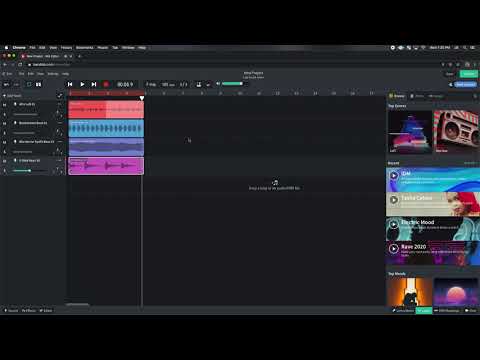Image resolution: width=480 pixels, height=360 pixels.
Task: Open the Editor tab in bottom bar
Action: (x=46, y=310)
